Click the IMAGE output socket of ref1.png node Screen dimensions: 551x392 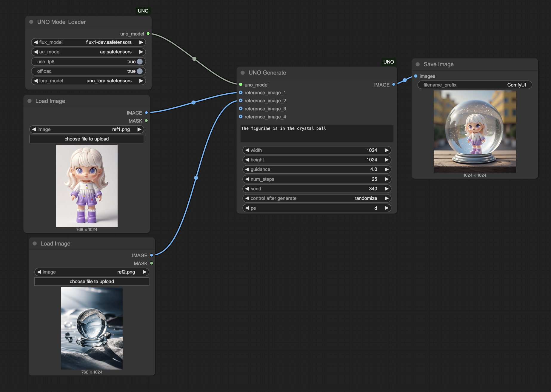(146, 112)
